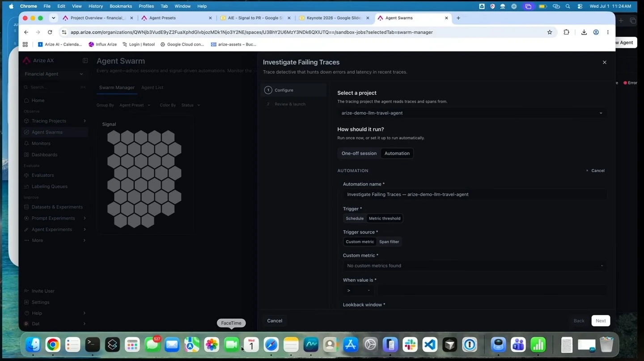Open Chrome extensions puzzle icon
Screen dimensions: 644x361
(x=566, y=32)
